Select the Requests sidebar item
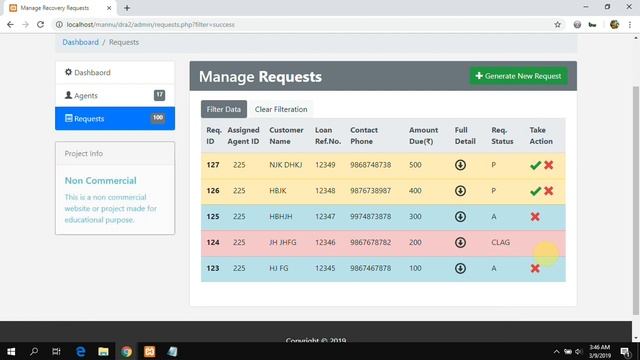The width and height of the screenshot is (640, 360). click(x=115, y=118)
